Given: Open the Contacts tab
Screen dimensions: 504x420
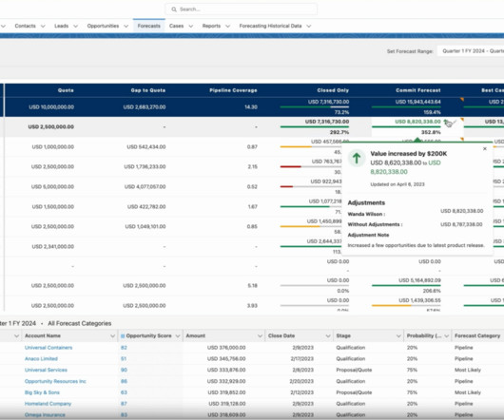Looking at the screenshot, I should 25,26.
